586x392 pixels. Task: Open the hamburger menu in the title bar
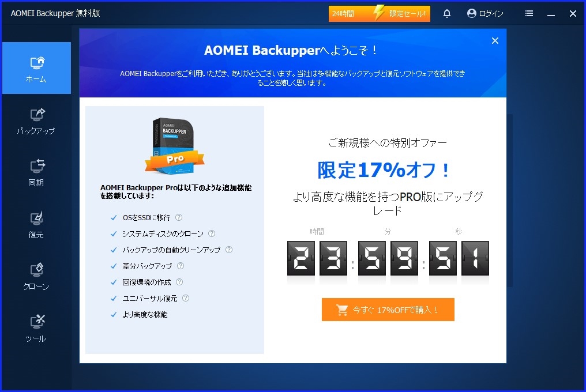tap(529, 13)
